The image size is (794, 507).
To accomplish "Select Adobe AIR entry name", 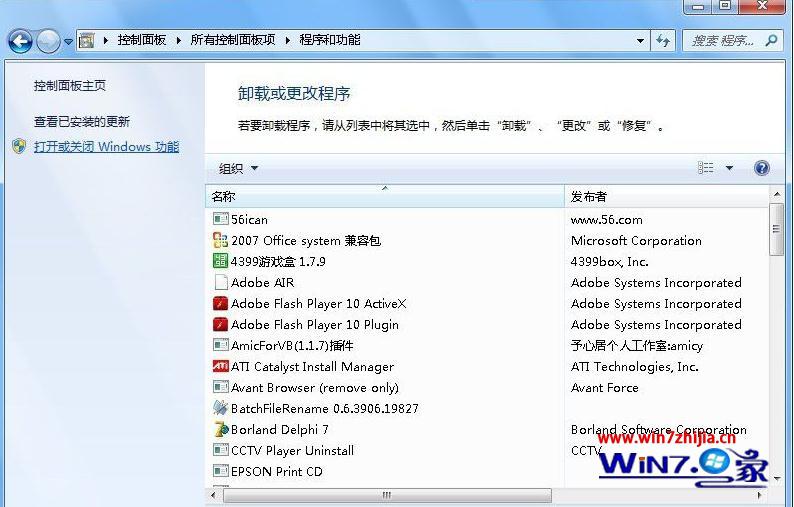I will [262, 283].
